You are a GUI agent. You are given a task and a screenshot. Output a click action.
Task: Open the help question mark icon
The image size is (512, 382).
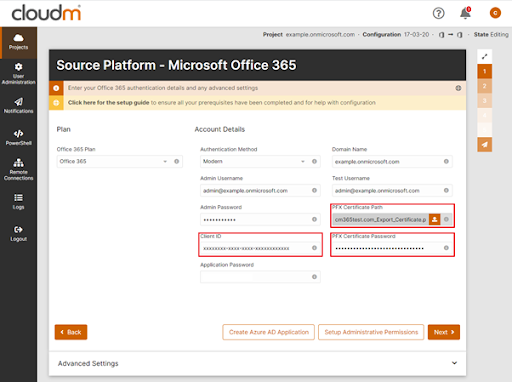tap(438, 13)
